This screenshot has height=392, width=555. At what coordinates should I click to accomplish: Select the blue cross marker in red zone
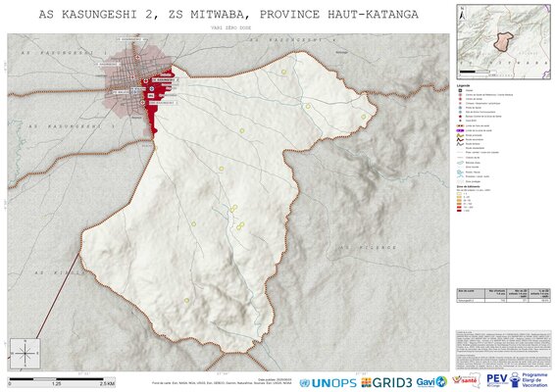pos(151,88)
